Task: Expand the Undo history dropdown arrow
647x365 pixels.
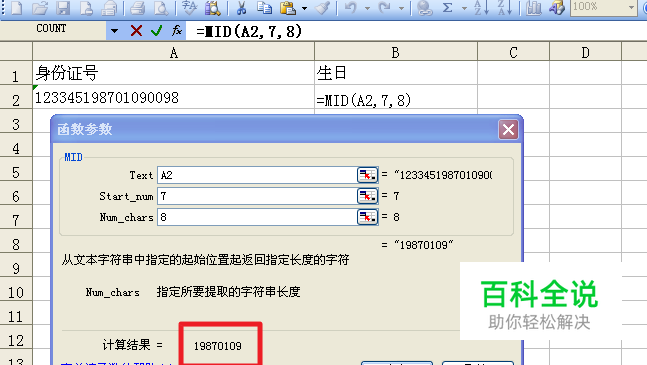Action: [x=367, y=8]
